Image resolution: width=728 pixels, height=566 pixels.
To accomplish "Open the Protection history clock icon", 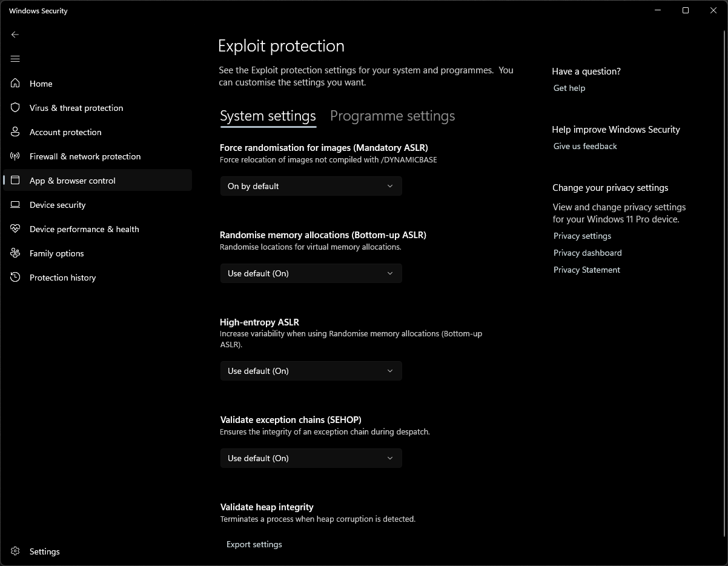I will [x=16, y=277].
